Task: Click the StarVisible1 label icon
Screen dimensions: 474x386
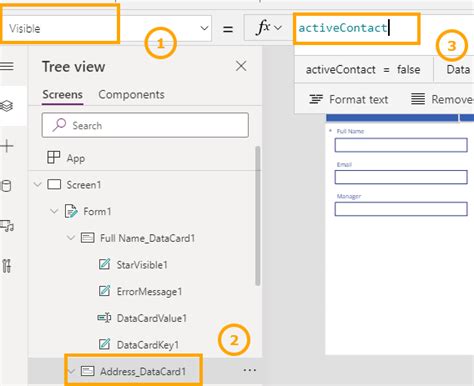Action: [104, 264]
